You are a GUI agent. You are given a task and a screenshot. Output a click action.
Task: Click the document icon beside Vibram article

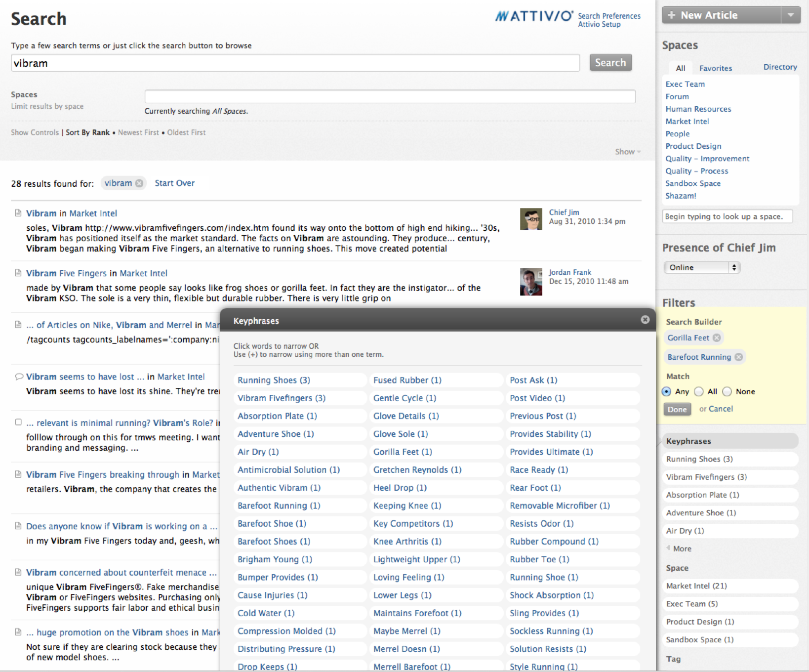(x=18, y=213)
